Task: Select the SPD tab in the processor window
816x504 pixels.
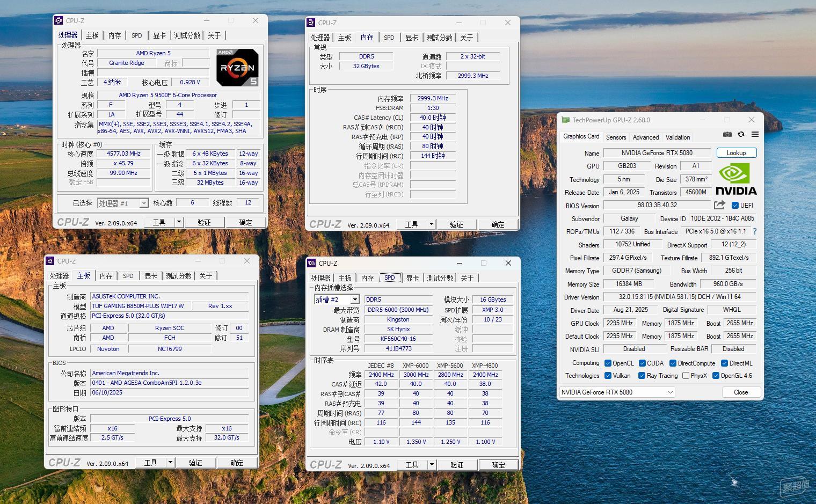Action: point(137,35)
